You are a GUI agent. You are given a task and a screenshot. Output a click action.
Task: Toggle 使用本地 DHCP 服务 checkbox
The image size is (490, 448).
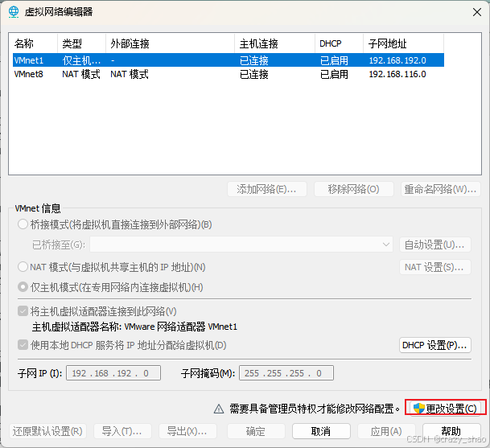pyautogui.click(x=23, y=345)
